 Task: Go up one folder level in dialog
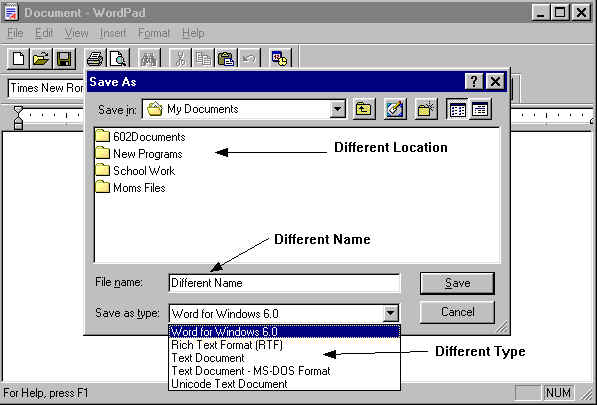364,110
